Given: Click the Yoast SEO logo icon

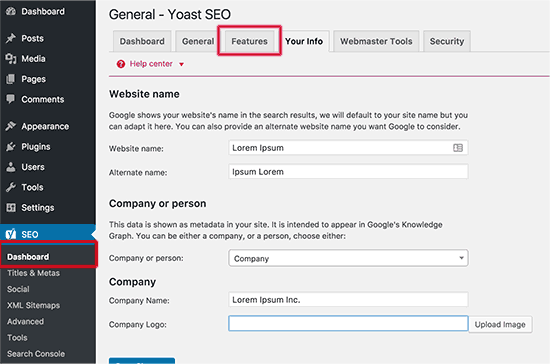Looking at the screenshot, I should tap(11, 234).
